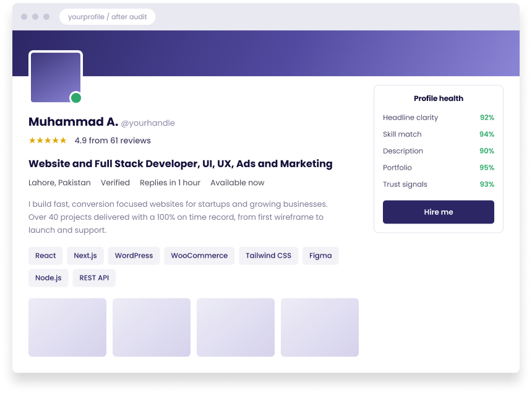This screenshot has height=395, width=532.
Task: Click the Lahore, Pakistan location text
Action: (x=60, y=183)
